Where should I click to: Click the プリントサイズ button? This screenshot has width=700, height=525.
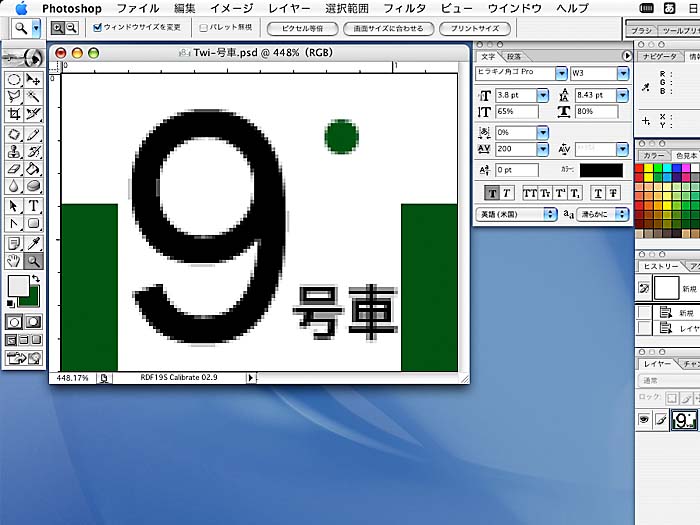[475, 29]
